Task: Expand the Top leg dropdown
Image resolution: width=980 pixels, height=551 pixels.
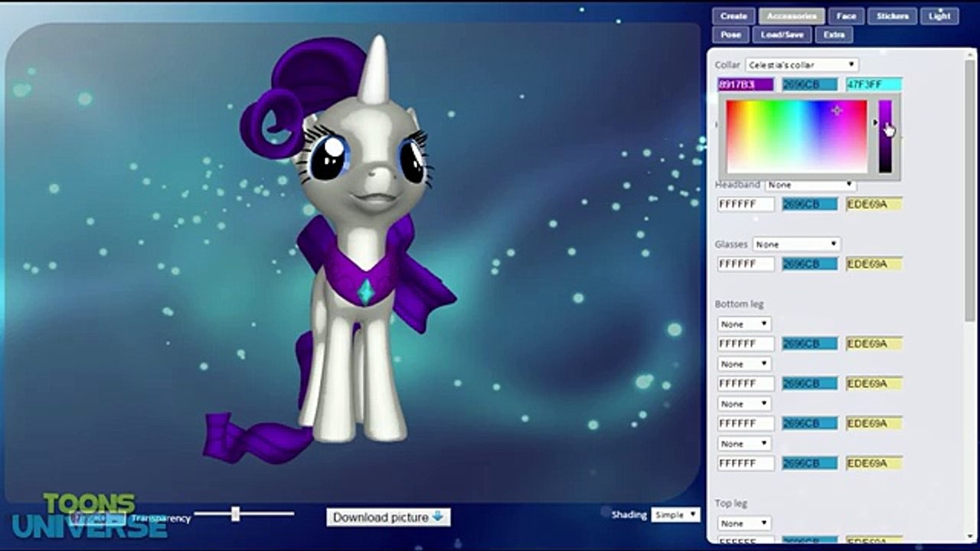Action: point(744,523)
